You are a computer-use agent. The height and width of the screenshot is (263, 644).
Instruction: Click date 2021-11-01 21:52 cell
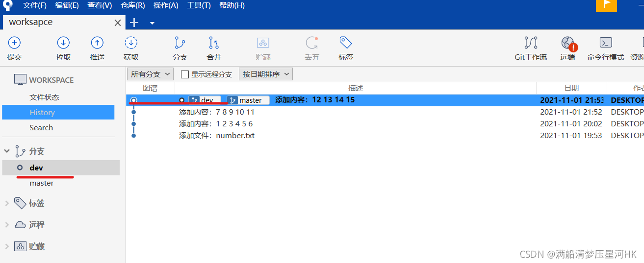tap(571, 112)
